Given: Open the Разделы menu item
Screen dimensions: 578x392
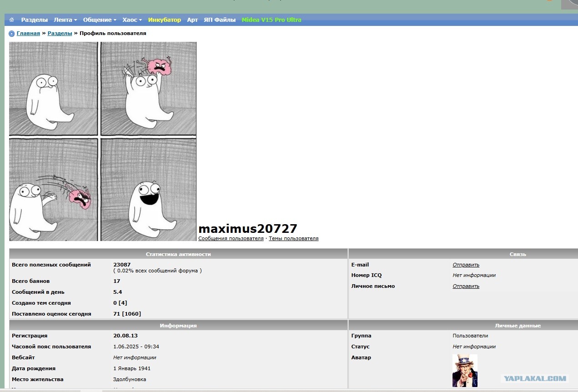Looking at the screenshot, I should pos(35,20).
